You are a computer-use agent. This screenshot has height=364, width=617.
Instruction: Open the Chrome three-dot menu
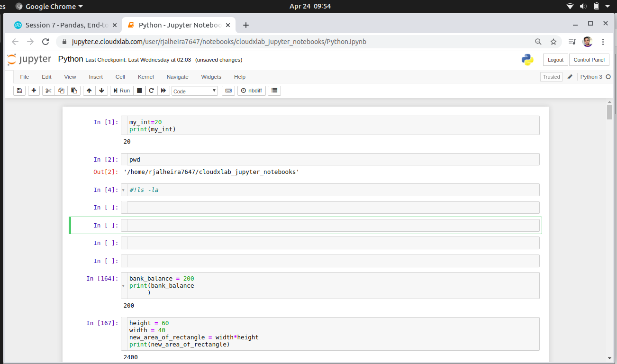(603, 42)
